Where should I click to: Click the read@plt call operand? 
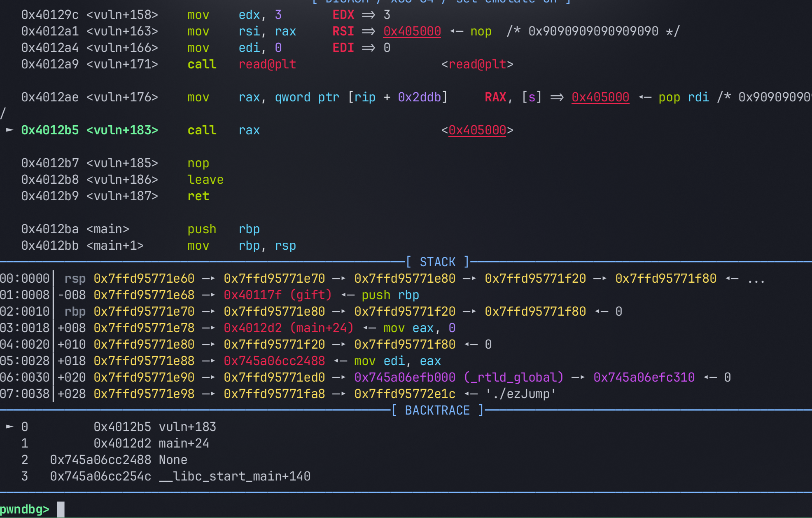coord(267,64)
